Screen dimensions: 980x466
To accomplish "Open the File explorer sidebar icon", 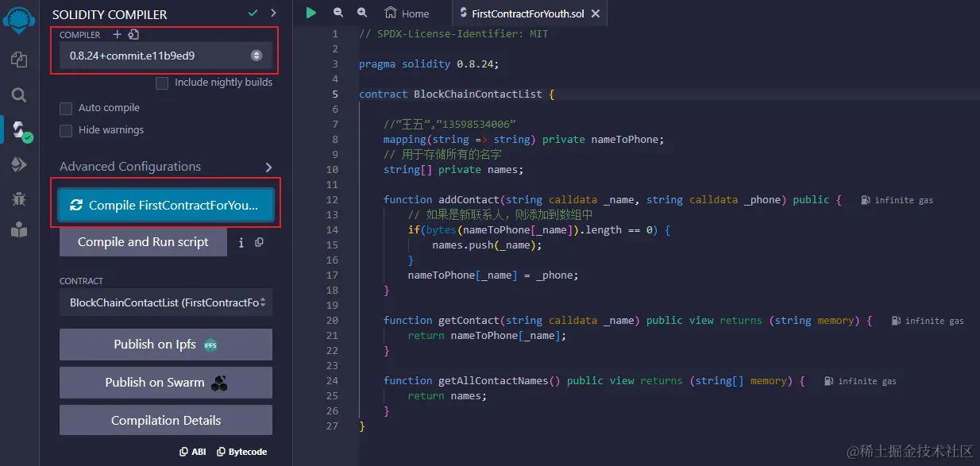I will click(x=19, y=60).
